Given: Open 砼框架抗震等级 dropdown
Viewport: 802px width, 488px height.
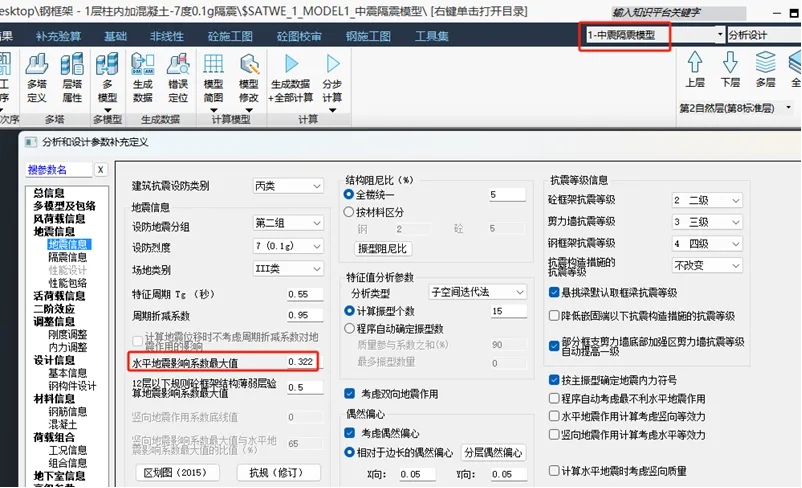Looking at the screenshot, I should click(707, 200).
